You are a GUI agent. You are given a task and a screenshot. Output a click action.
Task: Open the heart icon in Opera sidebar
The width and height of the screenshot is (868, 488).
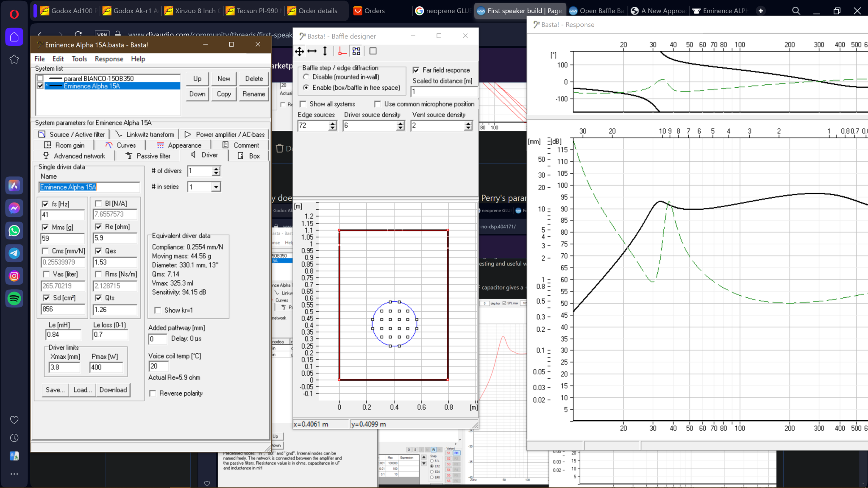(x=14, y=420)
